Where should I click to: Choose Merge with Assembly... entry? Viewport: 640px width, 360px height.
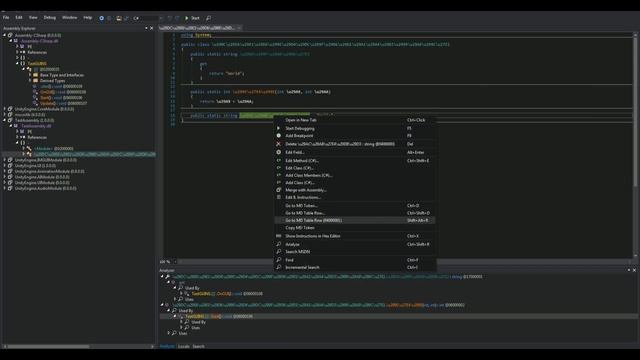(355, 190)
